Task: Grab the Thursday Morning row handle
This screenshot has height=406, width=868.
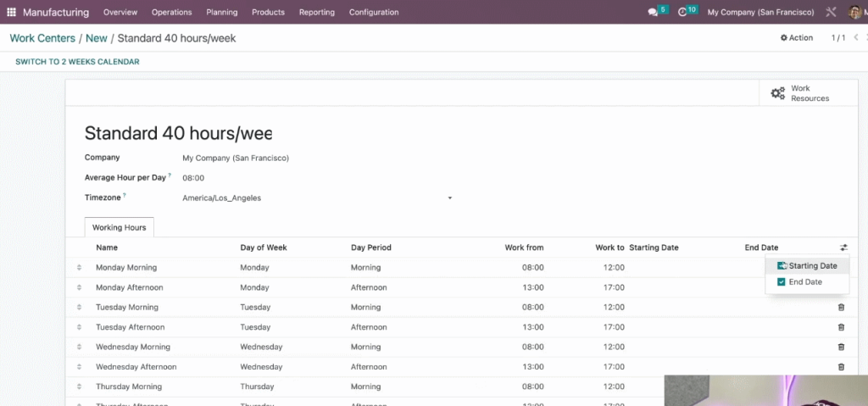Action: pos(79,387)
